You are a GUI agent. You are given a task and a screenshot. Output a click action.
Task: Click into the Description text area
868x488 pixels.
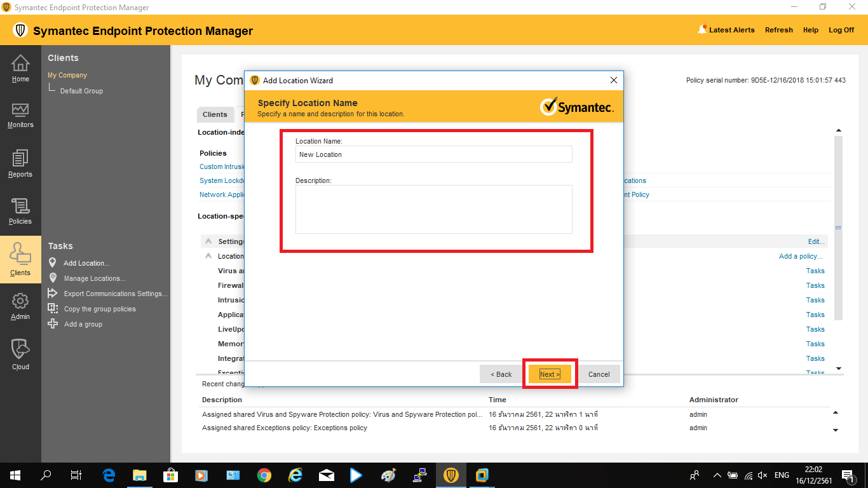(x=433, y=209)
